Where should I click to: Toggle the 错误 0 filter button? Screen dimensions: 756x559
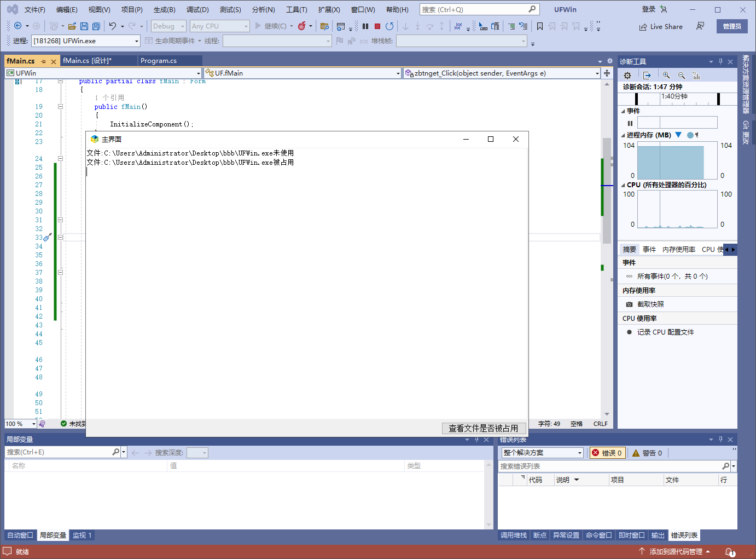coord(607,453)
